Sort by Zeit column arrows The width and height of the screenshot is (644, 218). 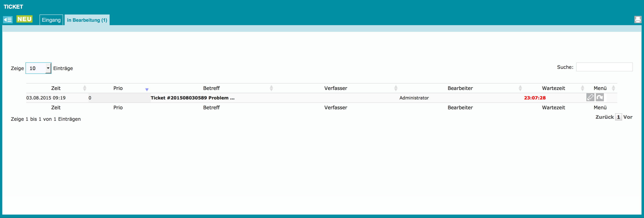pyautogui.click(x=85, y=88)
